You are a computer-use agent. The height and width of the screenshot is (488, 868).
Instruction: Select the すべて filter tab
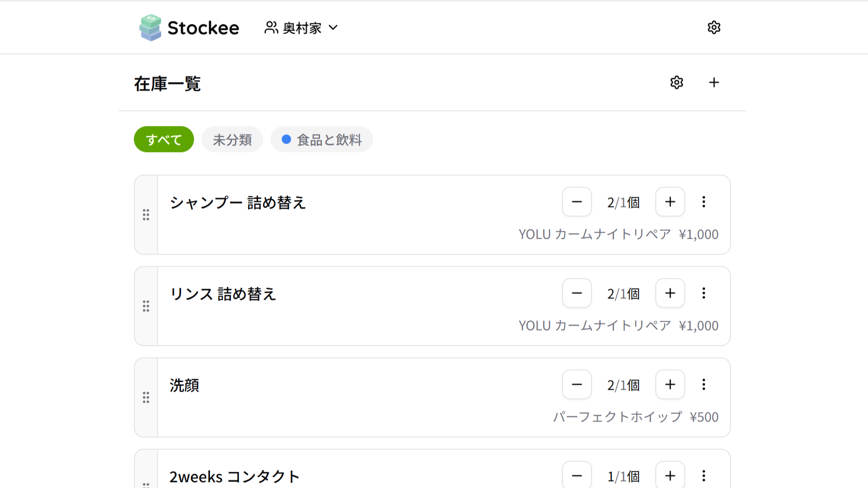pos(164,139)
